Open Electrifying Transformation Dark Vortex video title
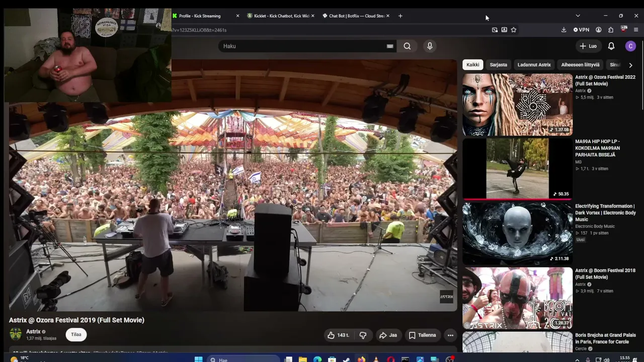 [606, 213]
